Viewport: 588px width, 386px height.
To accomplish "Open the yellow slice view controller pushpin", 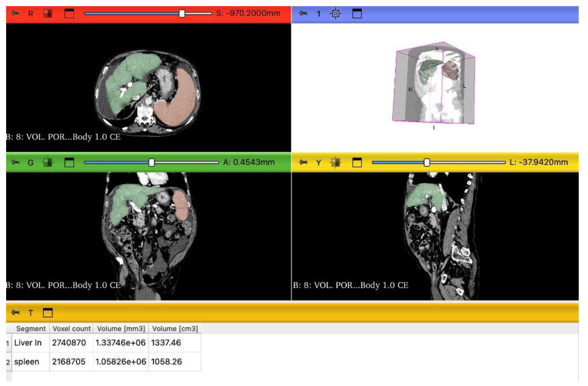I will tap(303, 162).
